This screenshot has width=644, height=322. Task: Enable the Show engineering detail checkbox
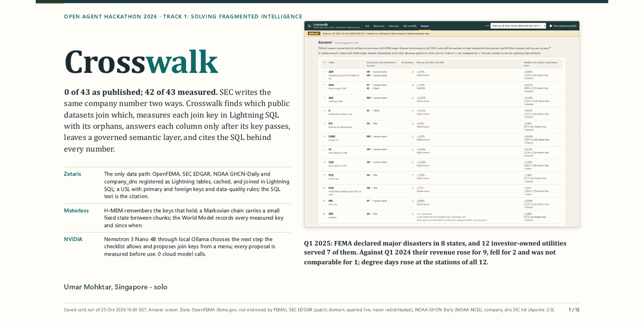(x=551, y=26)
